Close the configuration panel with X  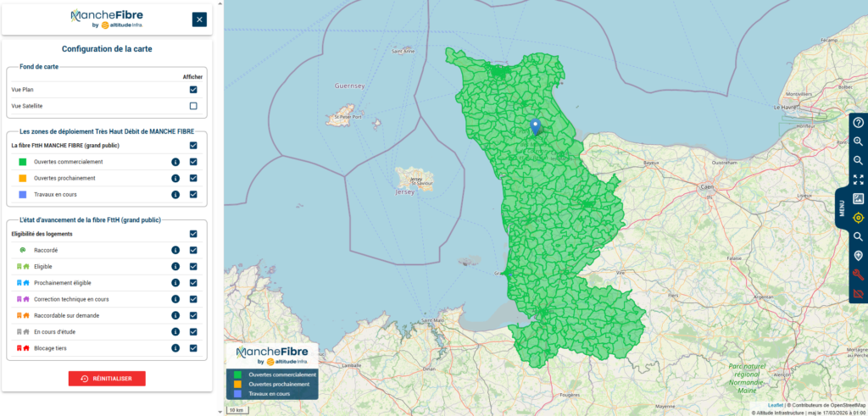pos(199,19)
